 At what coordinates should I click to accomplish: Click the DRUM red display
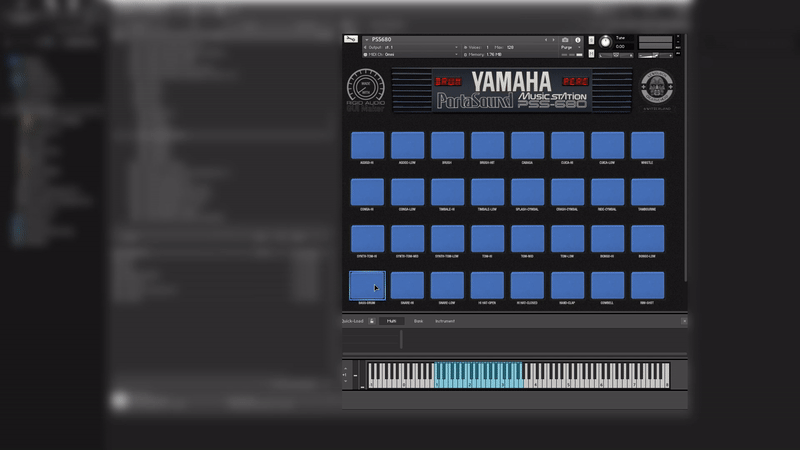448,82
